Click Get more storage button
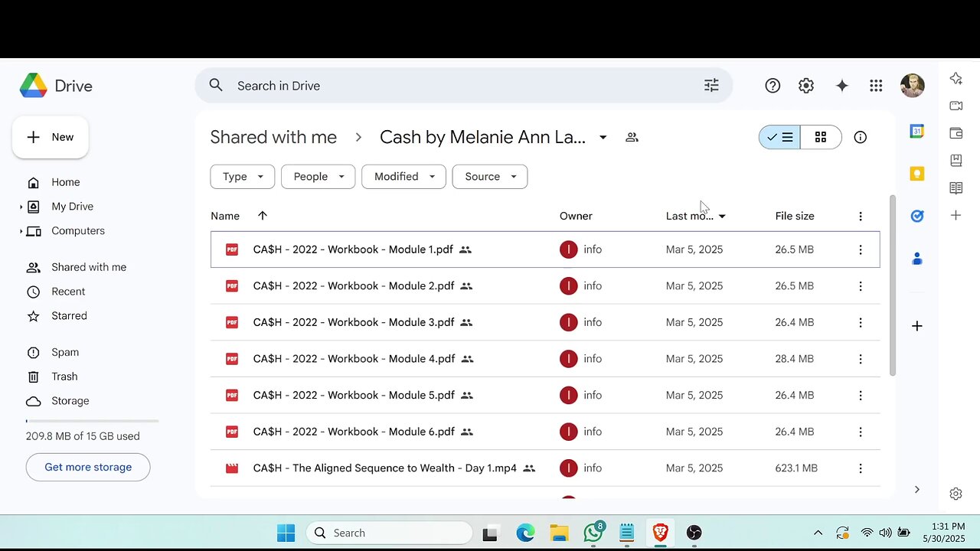This screenshot has width=980, height=551. [88, 467]
